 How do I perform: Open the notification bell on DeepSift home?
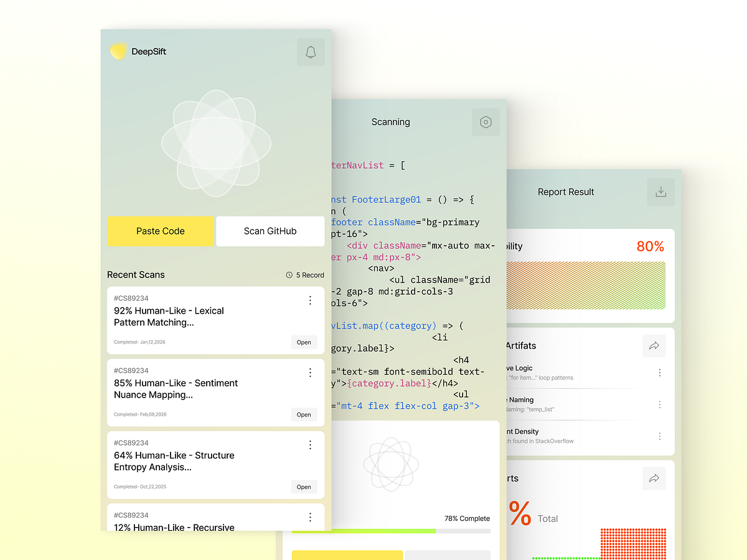(x=311, y=52)
